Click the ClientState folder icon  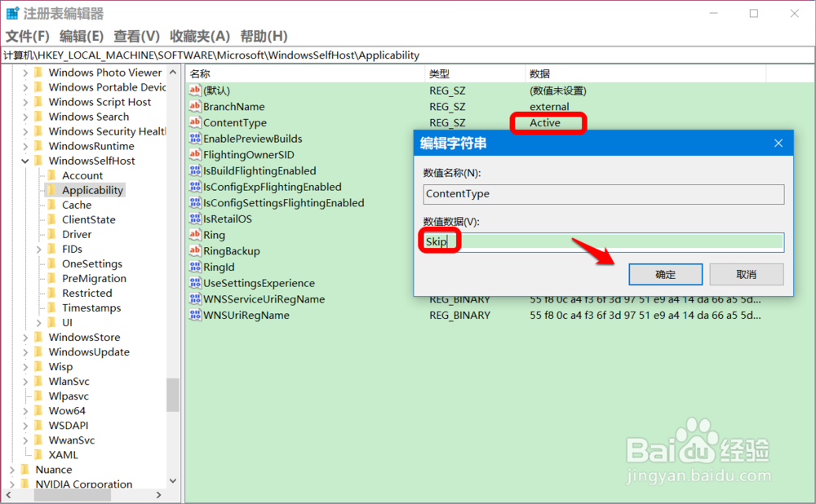click(52, 219)
